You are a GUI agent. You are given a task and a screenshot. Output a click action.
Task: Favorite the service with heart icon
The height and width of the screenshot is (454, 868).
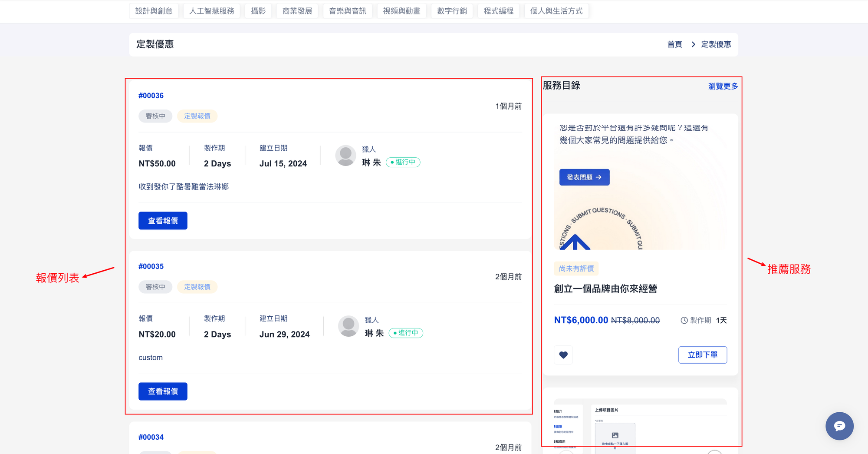563,355
